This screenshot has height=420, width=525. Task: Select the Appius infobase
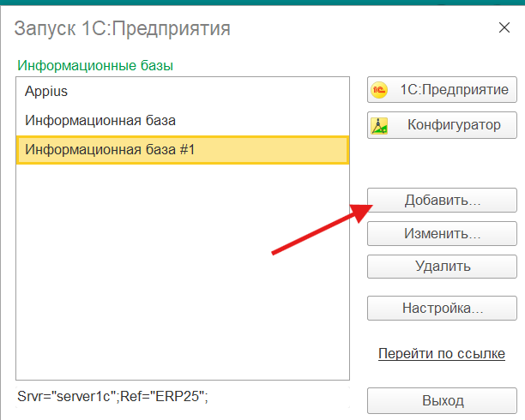click(183, 92)
